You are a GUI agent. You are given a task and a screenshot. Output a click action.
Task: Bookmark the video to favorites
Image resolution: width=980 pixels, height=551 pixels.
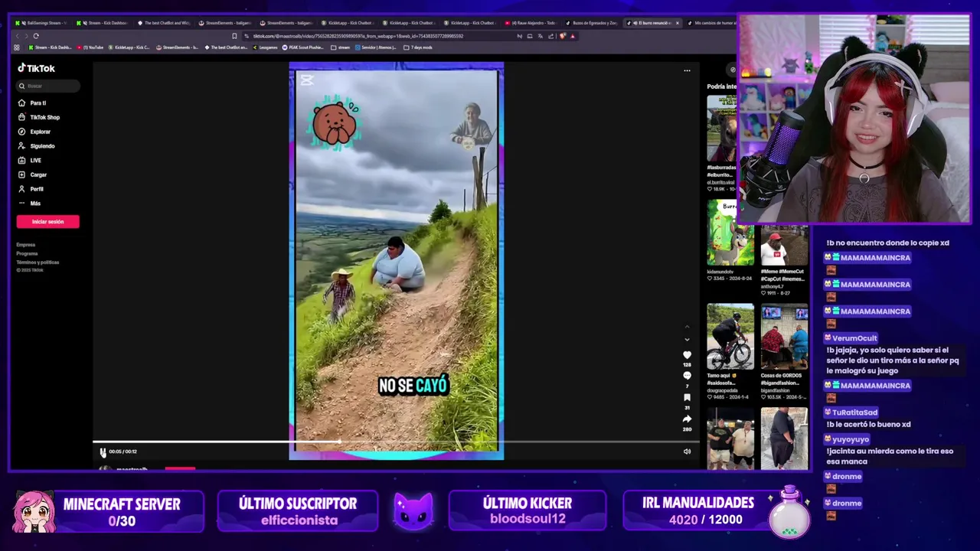[x=687, y=397]
